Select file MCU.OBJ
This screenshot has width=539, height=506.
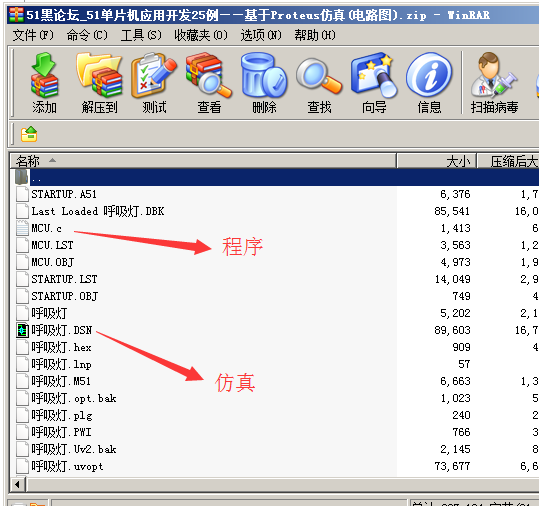pos(53,262)
